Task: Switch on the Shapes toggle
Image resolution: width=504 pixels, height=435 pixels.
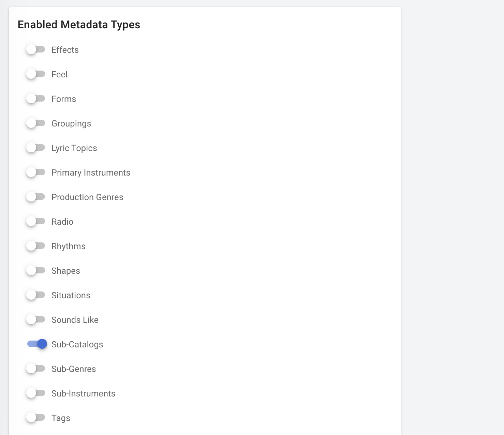Action: 36,271
